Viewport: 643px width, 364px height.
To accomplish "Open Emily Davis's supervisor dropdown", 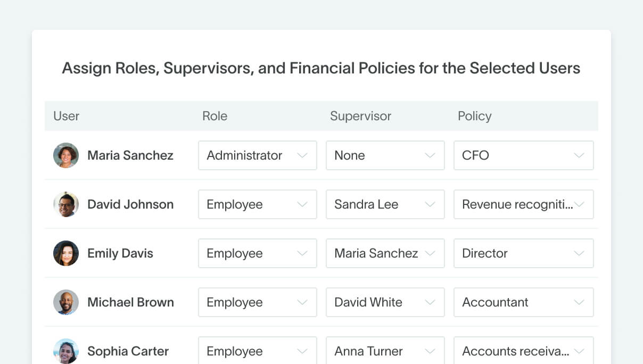I will pos(385,253).
